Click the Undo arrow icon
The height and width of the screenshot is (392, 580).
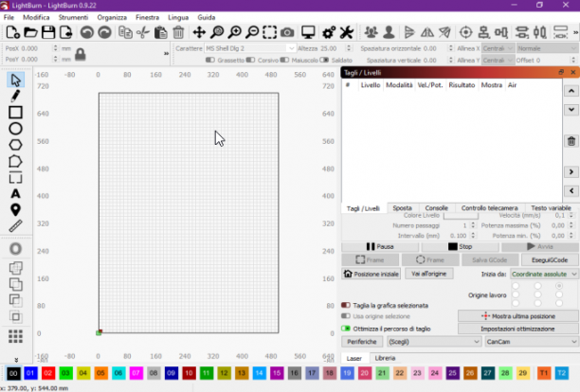tap(87, 32)
